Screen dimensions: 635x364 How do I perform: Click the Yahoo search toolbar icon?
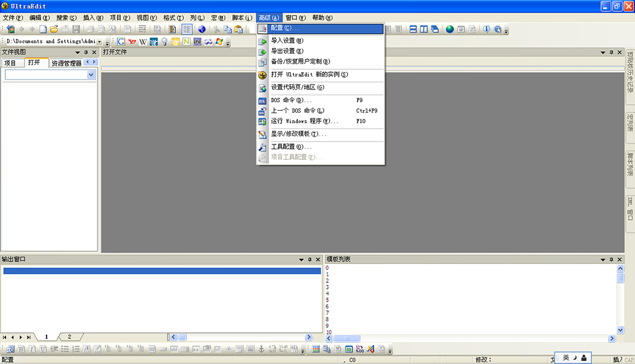coord(132,42)
